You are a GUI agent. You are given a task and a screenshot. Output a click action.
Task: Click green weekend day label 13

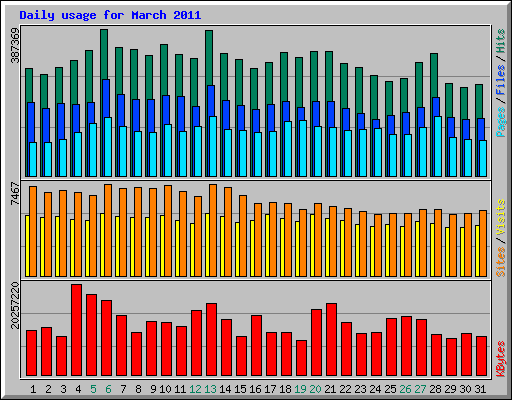pos(210,389)
